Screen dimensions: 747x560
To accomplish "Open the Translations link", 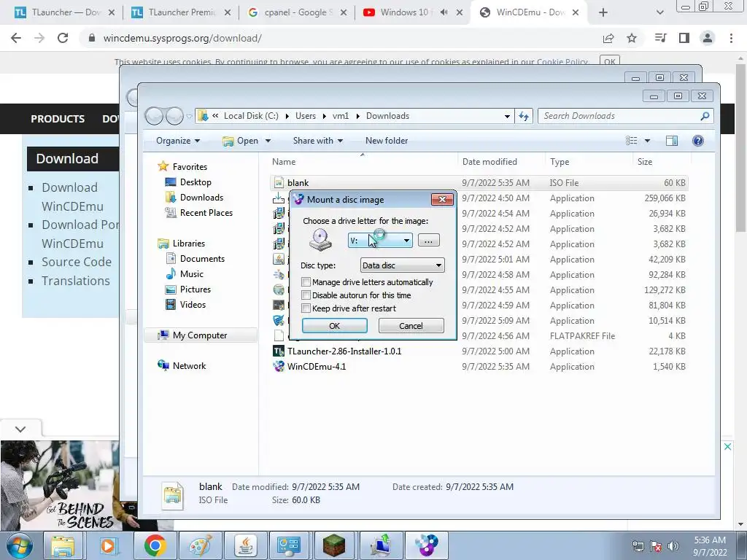I will point(75,281).
